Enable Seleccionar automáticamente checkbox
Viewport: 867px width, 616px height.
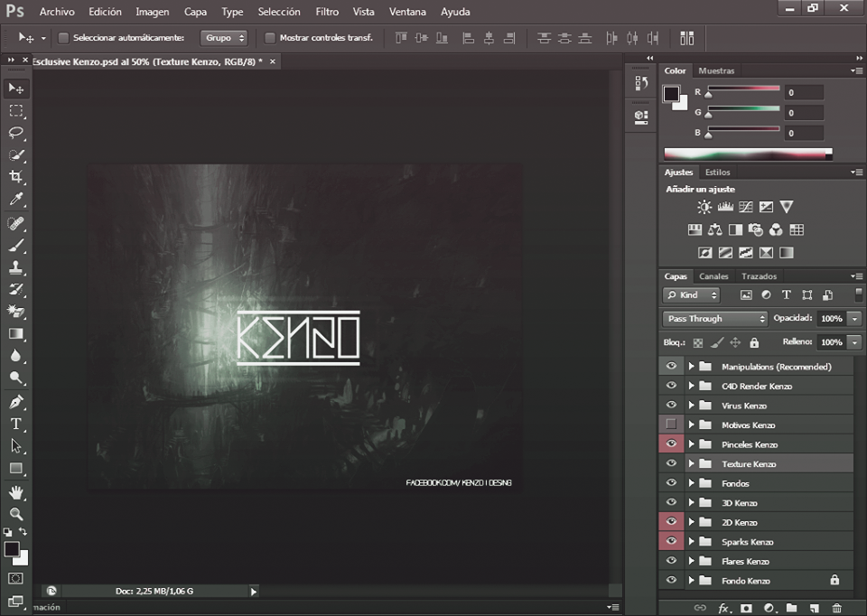pos(63,38)
